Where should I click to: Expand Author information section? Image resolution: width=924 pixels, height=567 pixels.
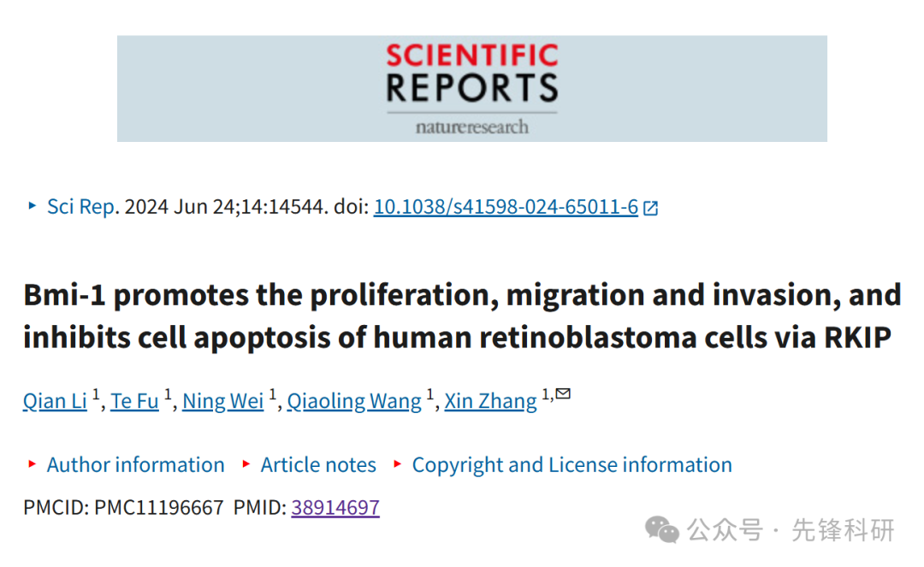click(135, 464)
